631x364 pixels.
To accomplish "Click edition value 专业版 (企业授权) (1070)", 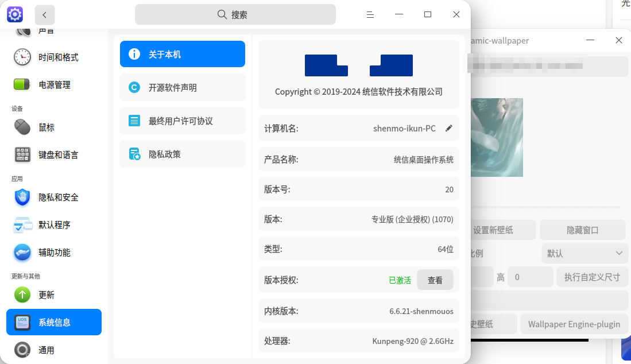I will (412, 219).
